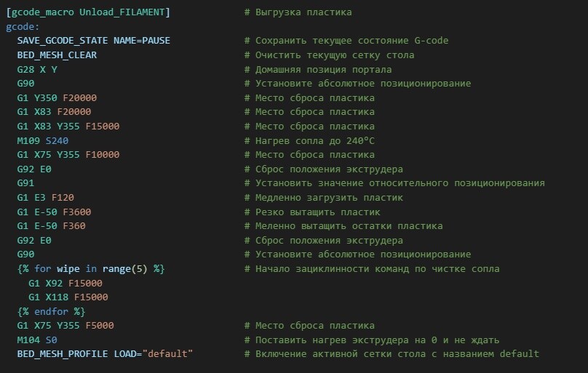588x373 pixels.
Task: Place cursor on SAVE_GCODE_STATE NAME=PAUSE command
Action: pyautogui.click(x=95, y=41)
